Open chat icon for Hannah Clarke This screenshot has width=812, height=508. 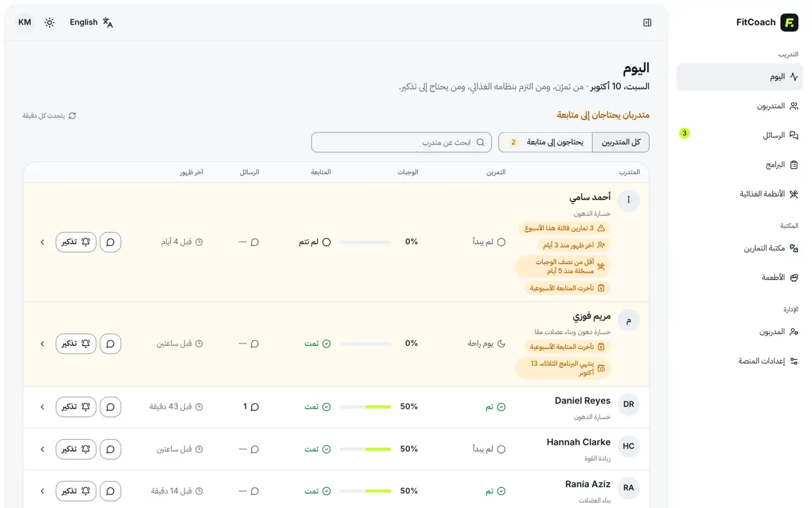click(110, 449)
